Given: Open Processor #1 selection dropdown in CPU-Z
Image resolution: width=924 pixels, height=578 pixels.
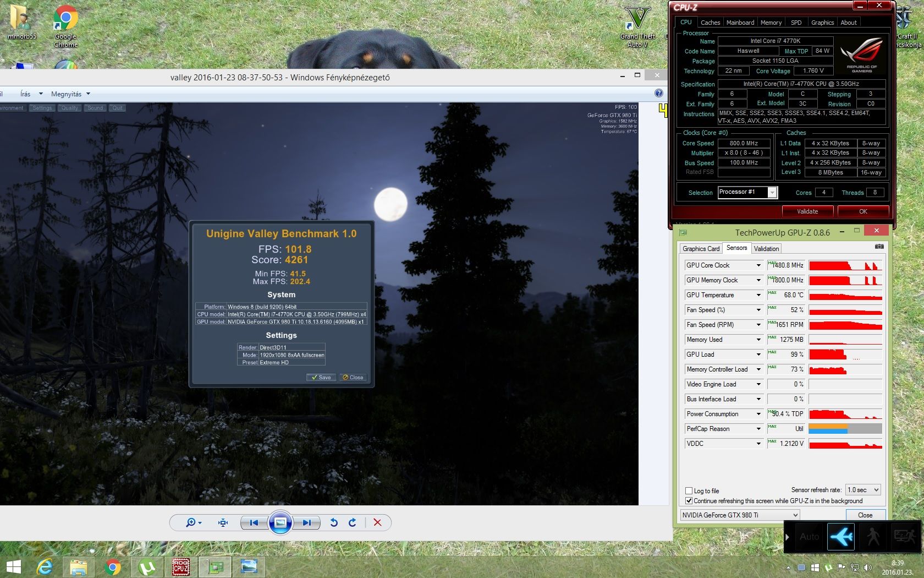Looking at the screenshot, I should click(747, 192).
